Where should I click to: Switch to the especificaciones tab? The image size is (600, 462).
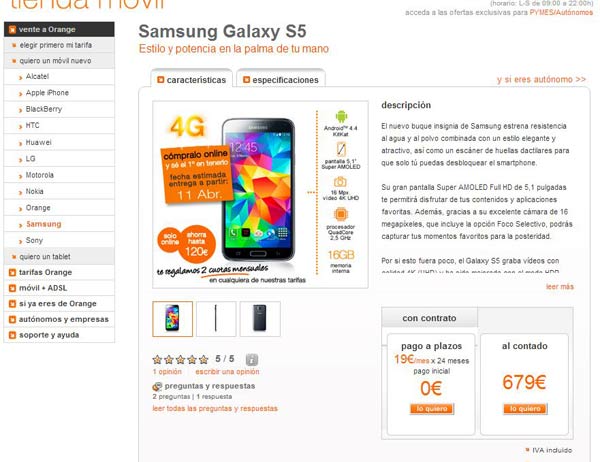tap(281, 79)
